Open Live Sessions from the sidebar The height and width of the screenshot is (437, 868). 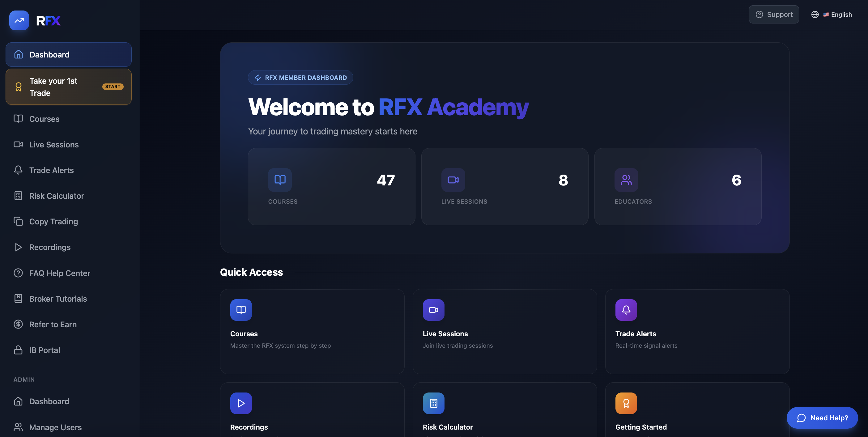[x=68, y=145]
